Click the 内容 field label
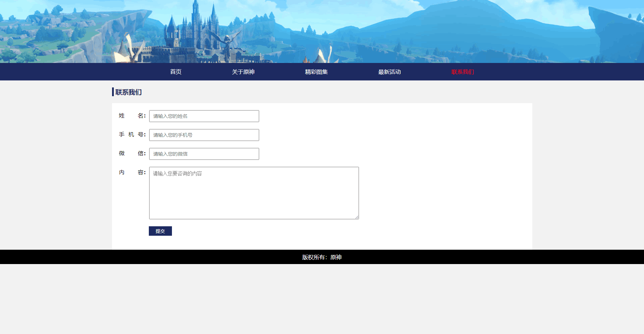This screenshot has width=644, height=334. tap(132, 172)
